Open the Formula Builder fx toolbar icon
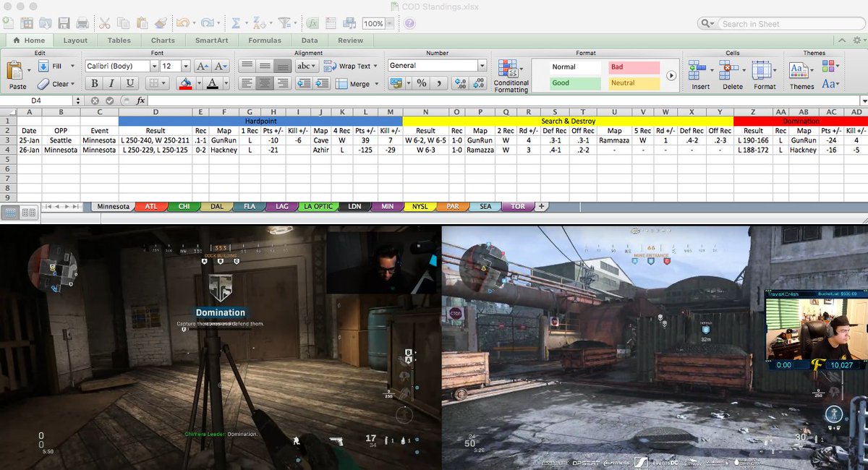 [312, 23]
